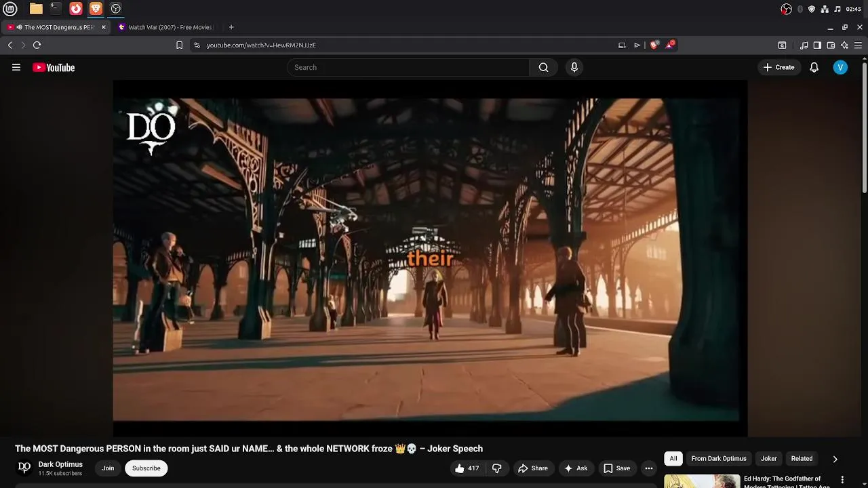The image size is (868, 488).
Task: Click the play-shaped icon in address bar
Action: (x=637, y=45)
